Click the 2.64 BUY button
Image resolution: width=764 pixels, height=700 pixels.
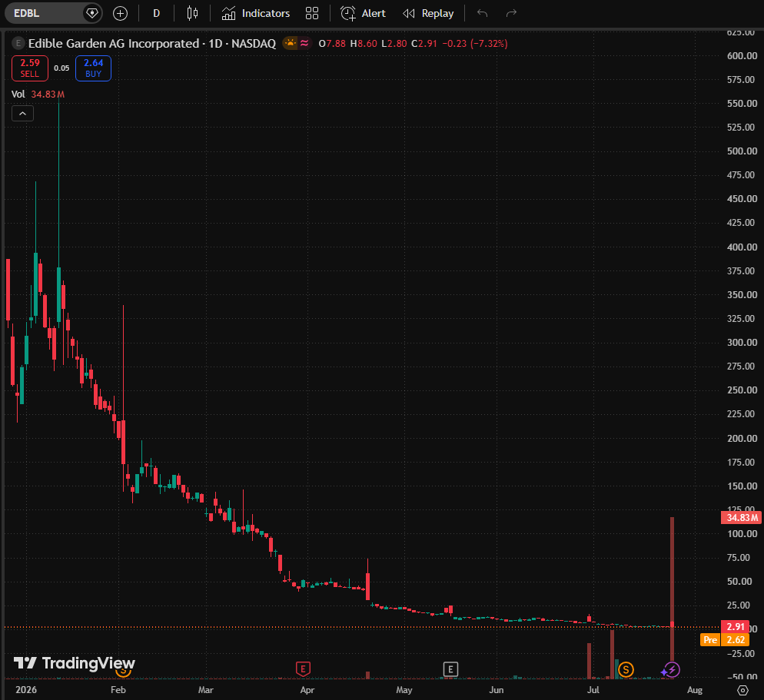[93, 68]
